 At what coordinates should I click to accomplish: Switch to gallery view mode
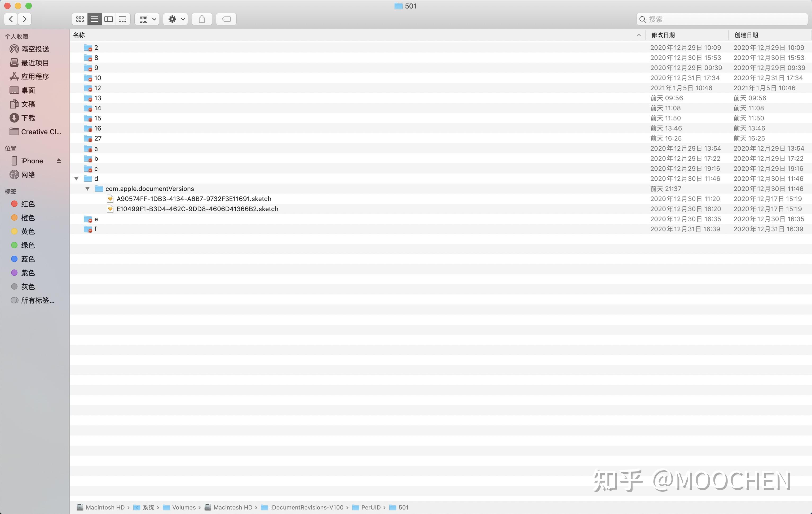pyautogui.click(x=123, y=19)
